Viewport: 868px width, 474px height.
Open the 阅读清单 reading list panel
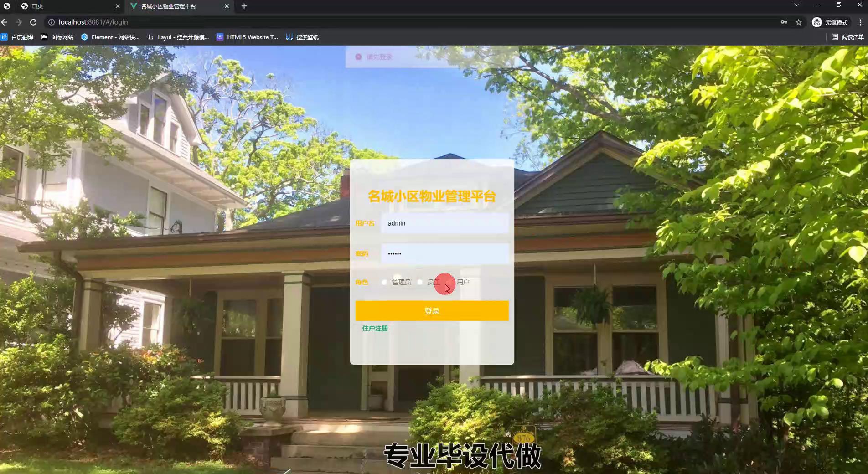(847, 37)
